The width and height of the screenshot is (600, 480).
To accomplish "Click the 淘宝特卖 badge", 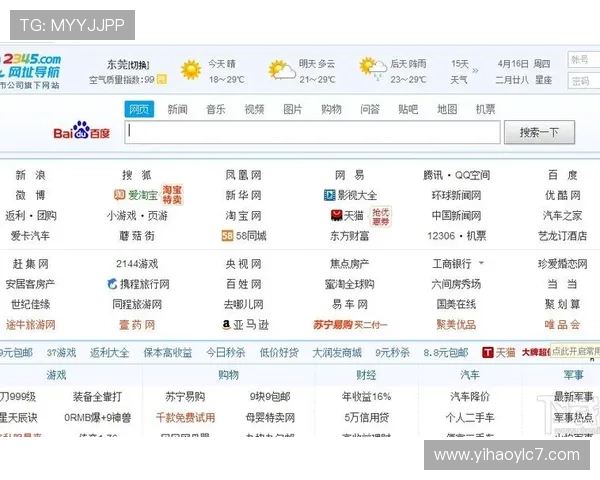I will coord(172,194).
